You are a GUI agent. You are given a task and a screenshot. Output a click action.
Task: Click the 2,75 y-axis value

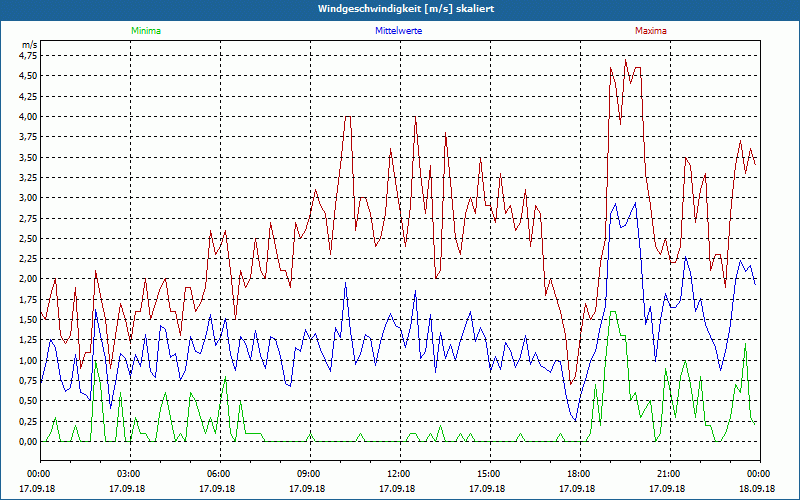coord(28,218)
